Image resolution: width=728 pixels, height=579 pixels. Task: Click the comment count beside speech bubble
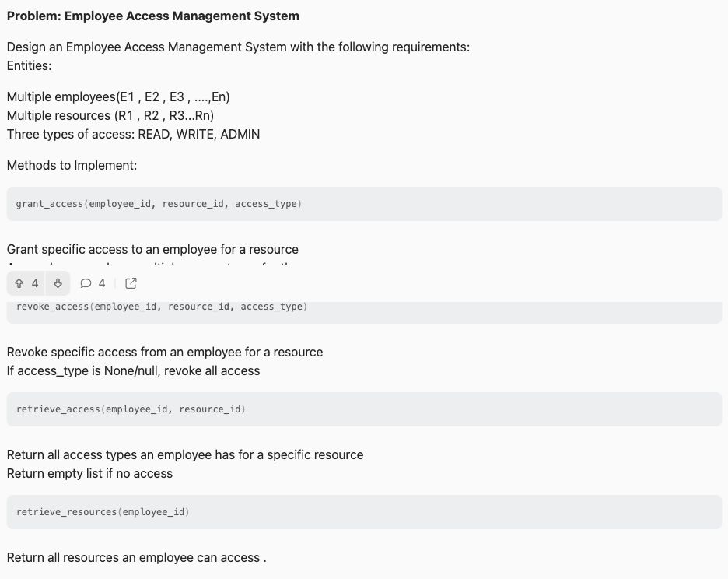102,283
